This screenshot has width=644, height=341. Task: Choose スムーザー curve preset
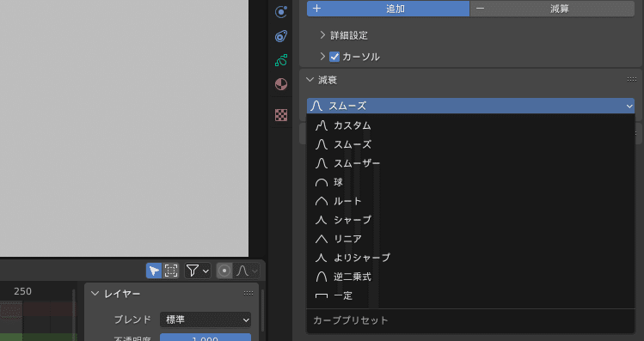point(470,163)
